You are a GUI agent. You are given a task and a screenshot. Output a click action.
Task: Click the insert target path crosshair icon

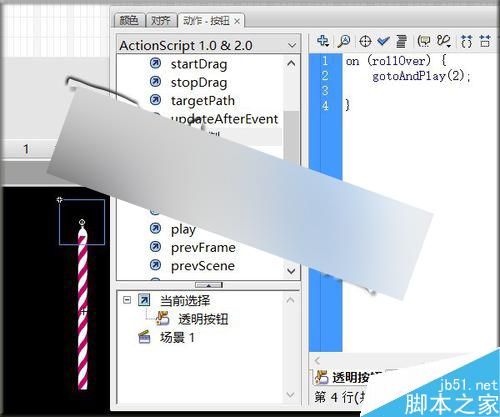[365, 41]
